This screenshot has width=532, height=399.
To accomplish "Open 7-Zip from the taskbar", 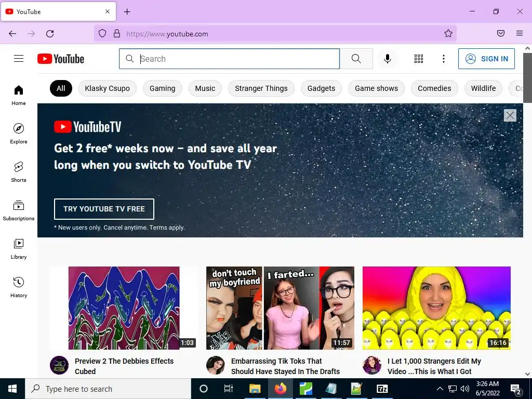I will tap(382, 389).
